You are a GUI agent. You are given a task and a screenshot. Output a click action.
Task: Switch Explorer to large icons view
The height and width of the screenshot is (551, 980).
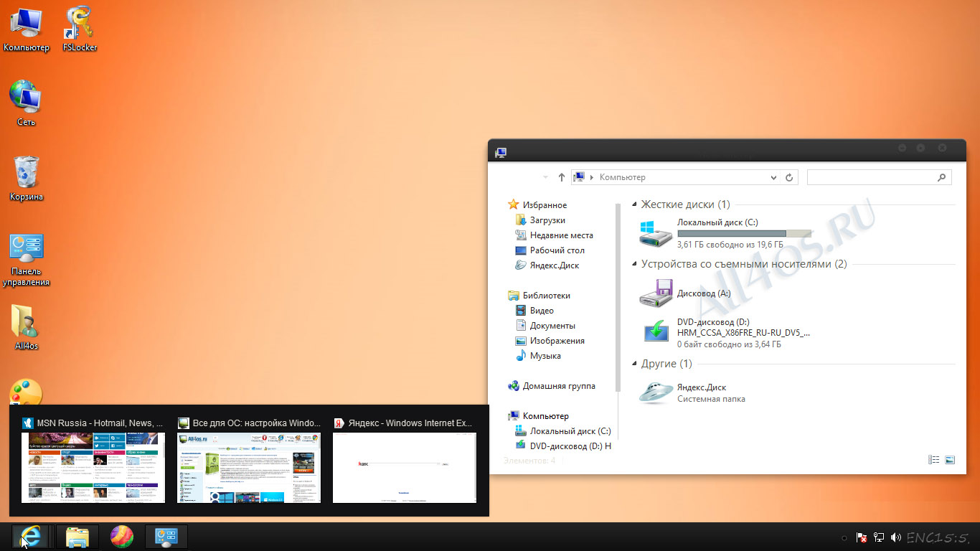(x=950, y=460)
